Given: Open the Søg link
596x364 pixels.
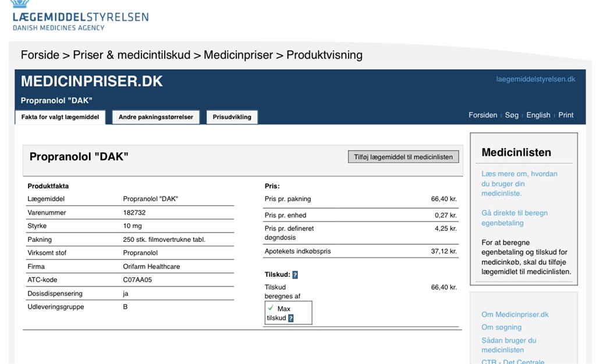Looking at the screenshot, I should [512, 115].
